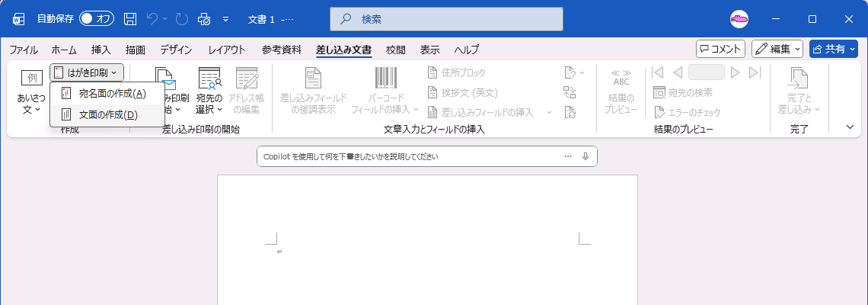
Task: Open Customize Quick Access Toolbar dropdown
Action: (x=226, y=19)
